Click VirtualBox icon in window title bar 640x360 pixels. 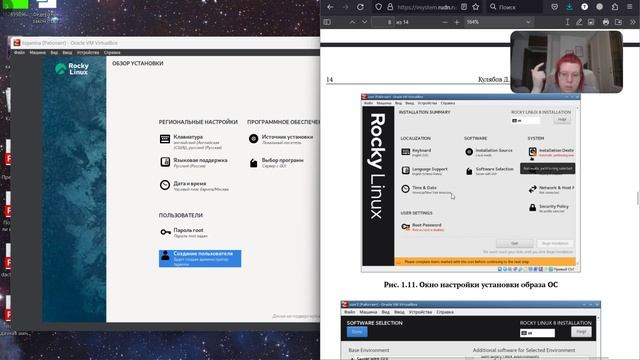17,43
